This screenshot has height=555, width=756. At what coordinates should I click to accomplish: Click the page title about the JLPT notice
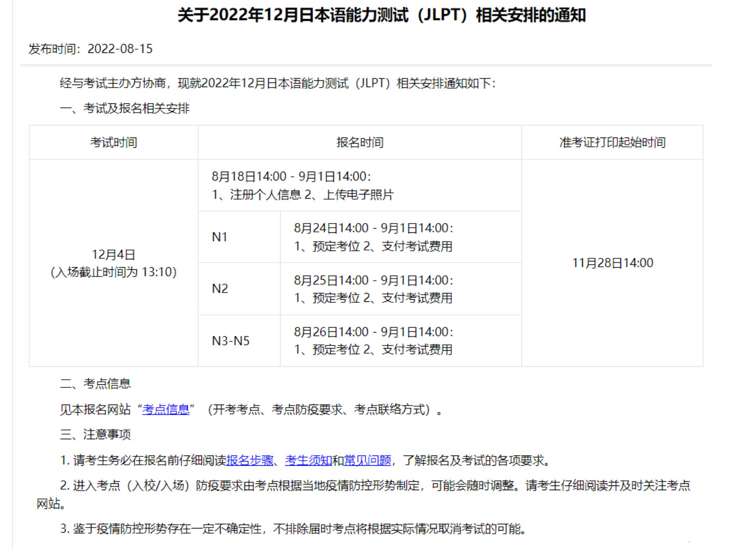click(x=382, y=15)
